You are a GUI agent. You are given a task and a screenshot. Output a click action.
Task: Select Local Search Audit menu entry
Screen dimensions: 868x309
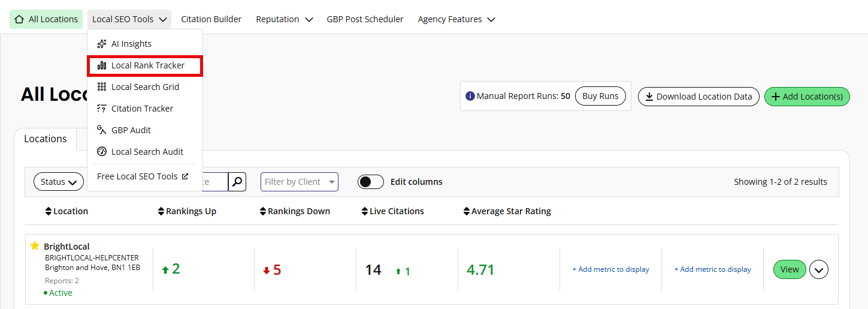click(144, 152)
